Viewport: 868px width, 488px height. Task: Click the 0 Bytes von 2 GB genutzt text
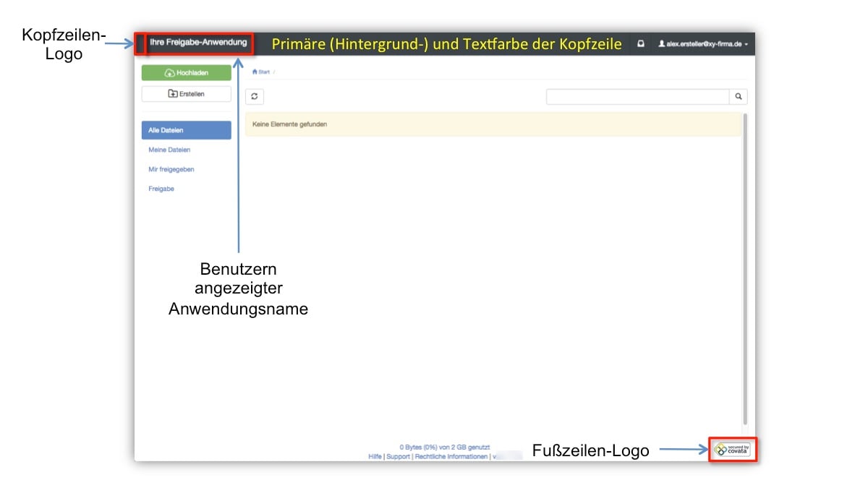pyautogui.click(x=444, y=448)
